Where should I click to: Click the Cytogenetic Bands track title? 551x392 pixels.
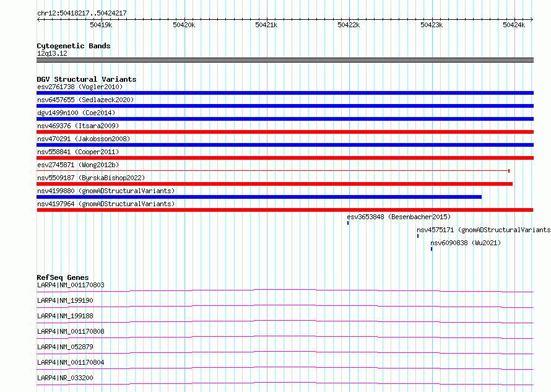point(74,46)
